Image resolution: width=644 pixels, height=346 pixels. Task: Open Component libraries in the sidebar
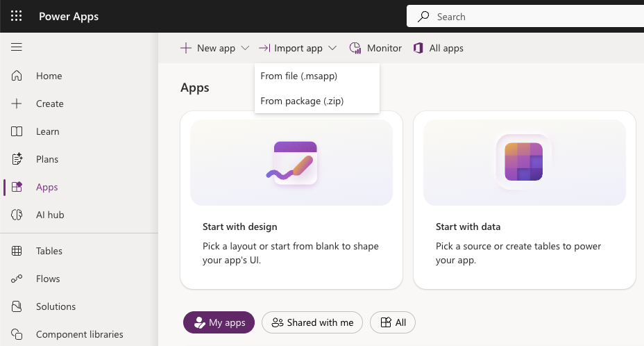79,334
